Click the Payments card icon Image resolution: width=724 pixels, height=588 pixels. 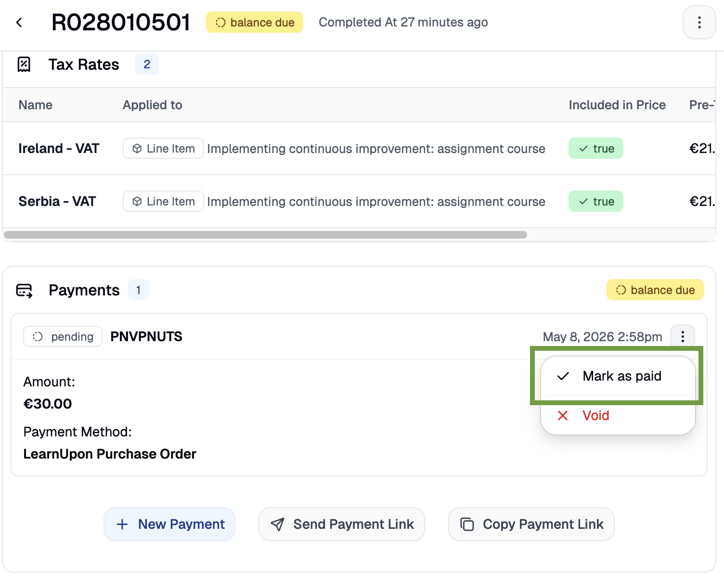[x=25, y=290]
